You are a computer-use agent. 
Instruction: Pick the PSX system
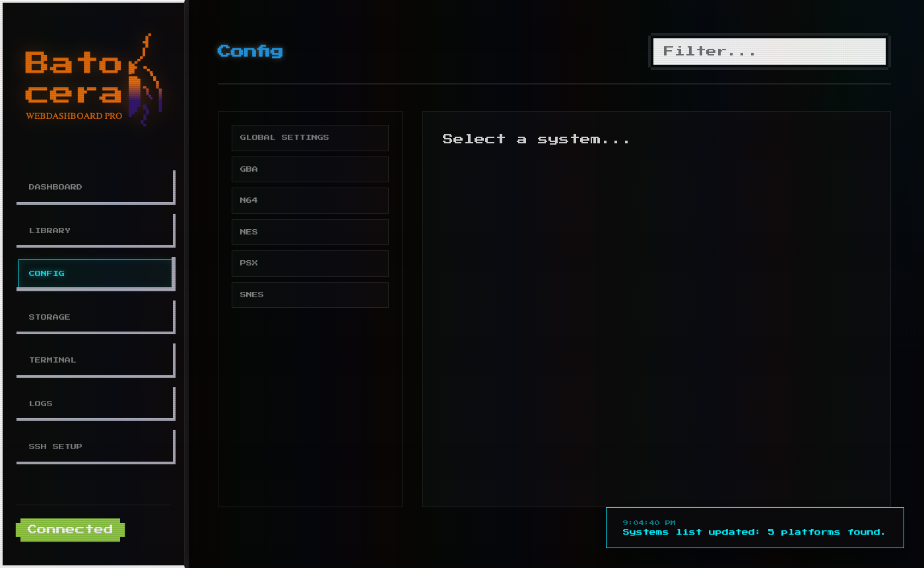click(310, 263)
